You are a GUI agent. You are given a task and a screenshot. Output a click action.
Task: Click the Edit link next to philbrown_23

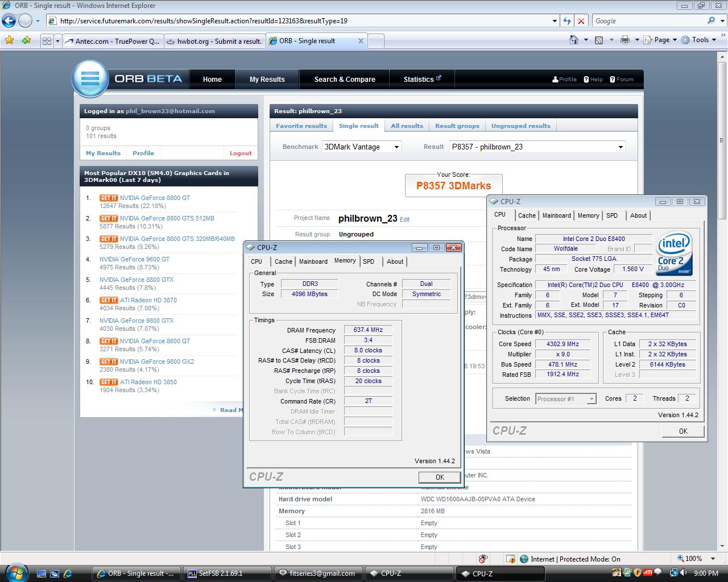click(x=404, y=219)
